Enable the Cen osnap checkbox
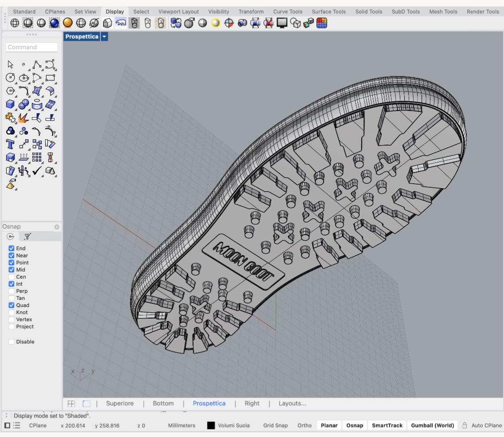504x437 pixels. [11, 276]
